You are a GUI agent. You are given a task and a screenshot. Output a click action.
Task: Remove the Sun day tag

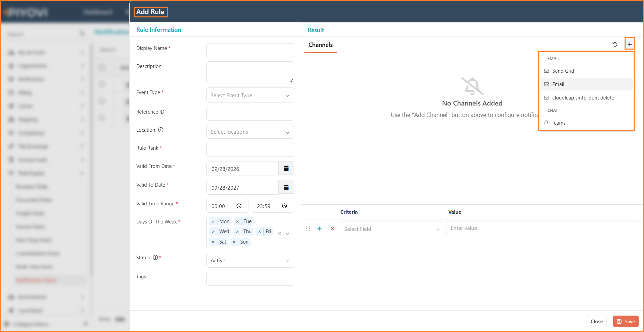[x=234, y=242]
